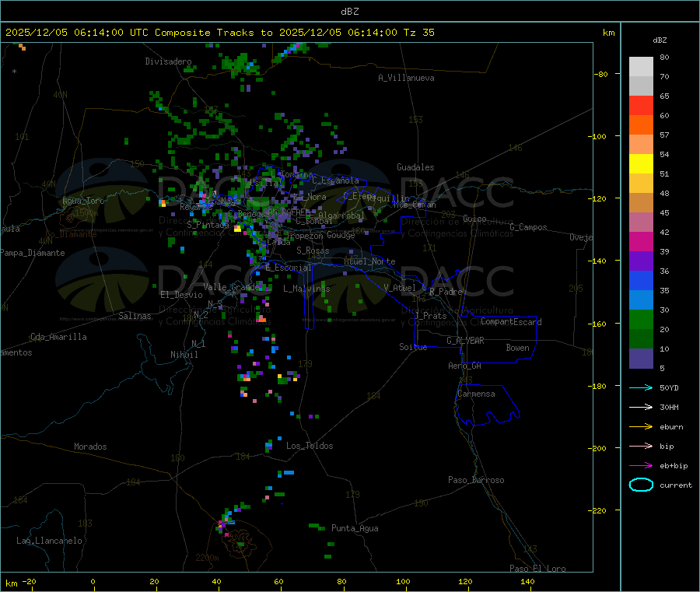700x592 pixels.
Task: Click the Guadales map label
Action: (415, 167)
